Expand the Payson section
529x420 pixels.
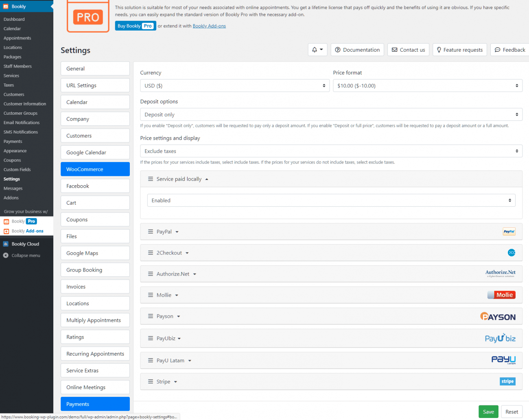(x=168, y=316)
